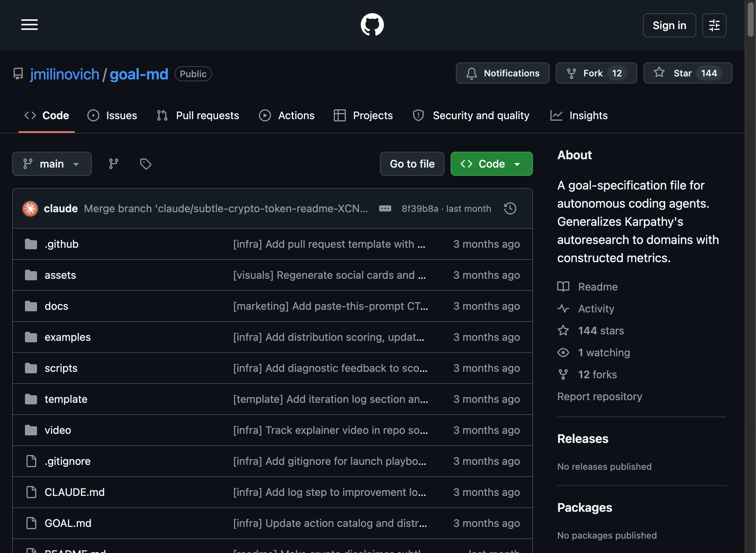This screenshot has height=553, width=756.
Task: Switch to the Issues tab
Action: point(112,115)
